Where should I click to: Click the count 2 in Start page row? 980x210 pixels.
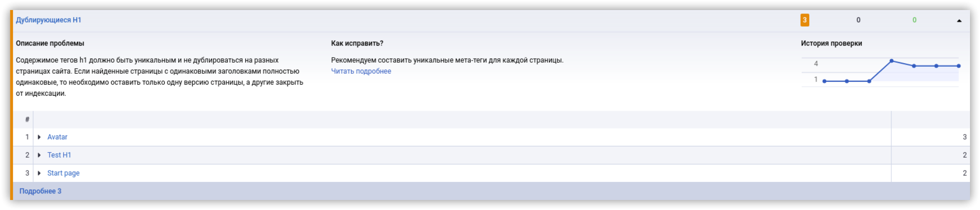click(964, 173)
